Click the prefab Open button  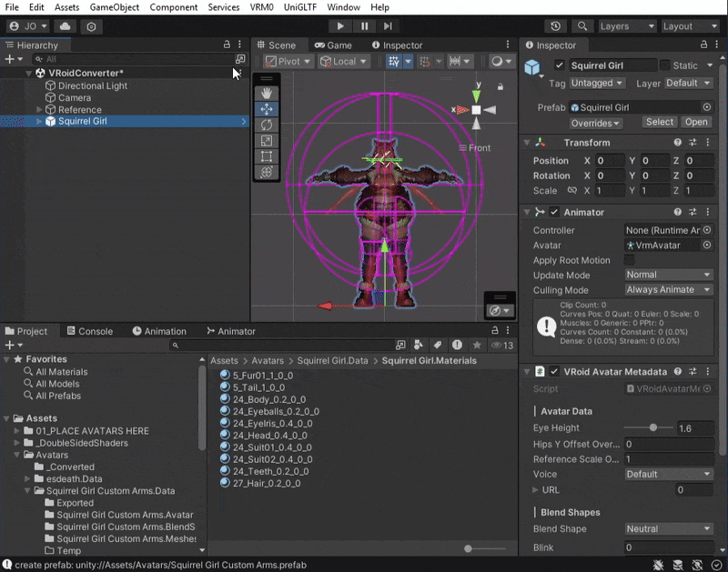coord(696,122)
